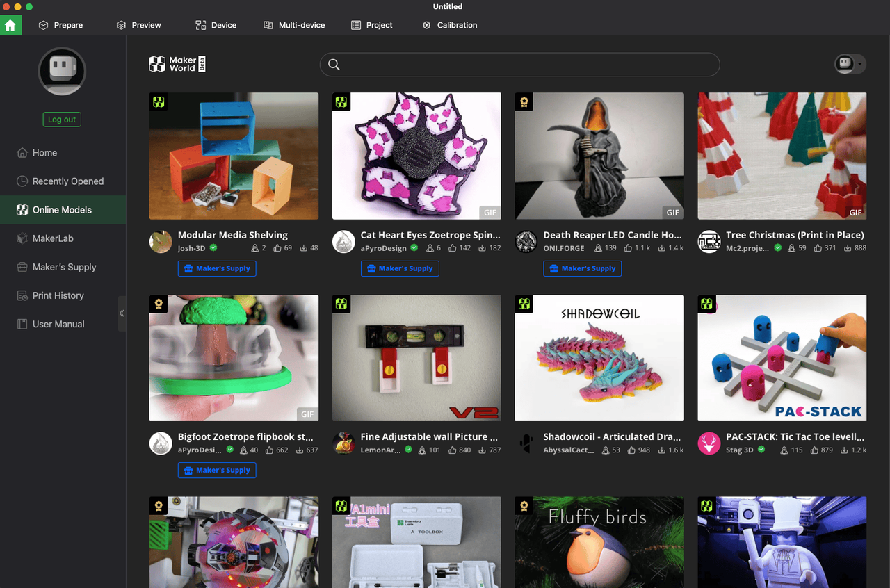Click the download icon on Death Reaper LED Candle
This screenshot has width=890, height=588.
[x=661, y=248]
